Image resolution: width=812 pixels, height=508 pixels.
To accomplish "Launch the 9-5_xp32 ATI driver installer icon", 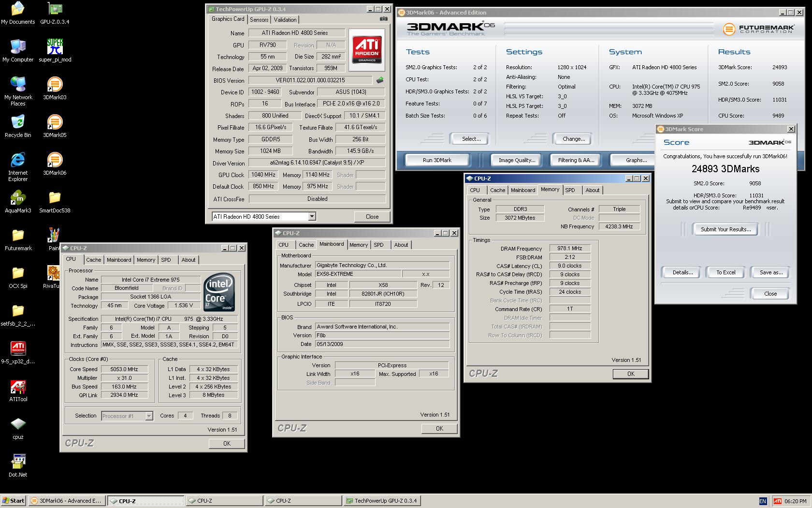I will pos(18,353).
